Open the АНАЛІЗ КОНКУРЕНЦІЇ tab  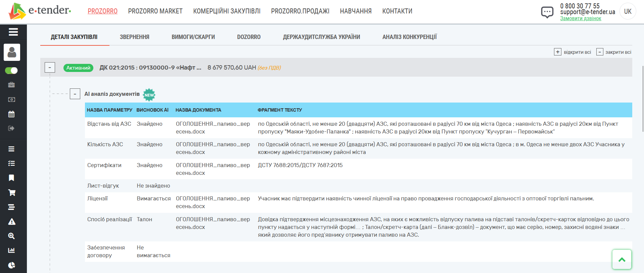coord(409,37)
